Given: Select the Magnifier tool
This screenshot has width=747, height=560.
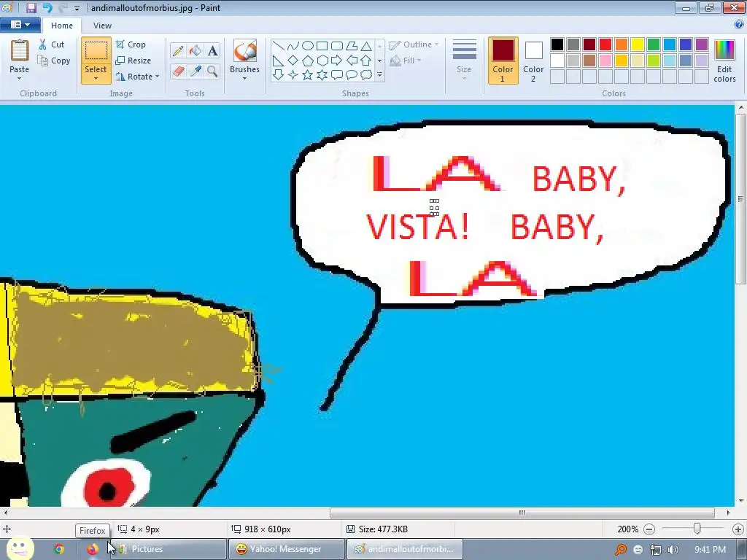Looking at the screenshot, I should click(x=212, y=71).
